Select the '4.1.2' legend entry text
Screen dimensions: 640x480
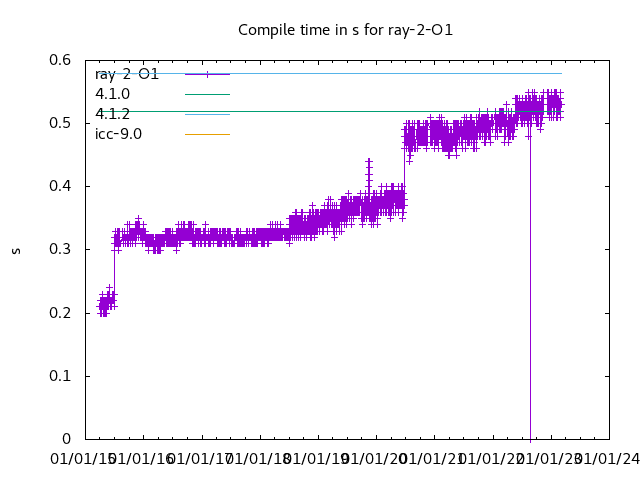point(112,114)
